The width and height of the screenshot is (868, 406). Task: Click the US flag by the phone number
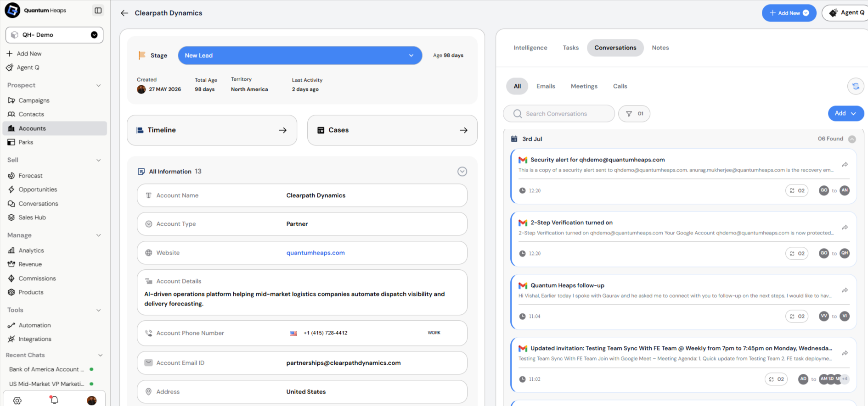(x=293, y=333)
